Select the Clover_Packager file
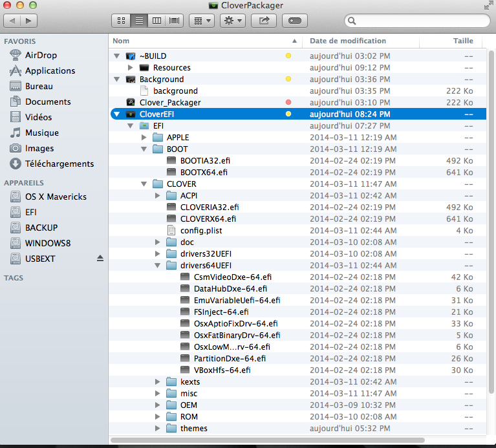 click(x=297, y=102)
